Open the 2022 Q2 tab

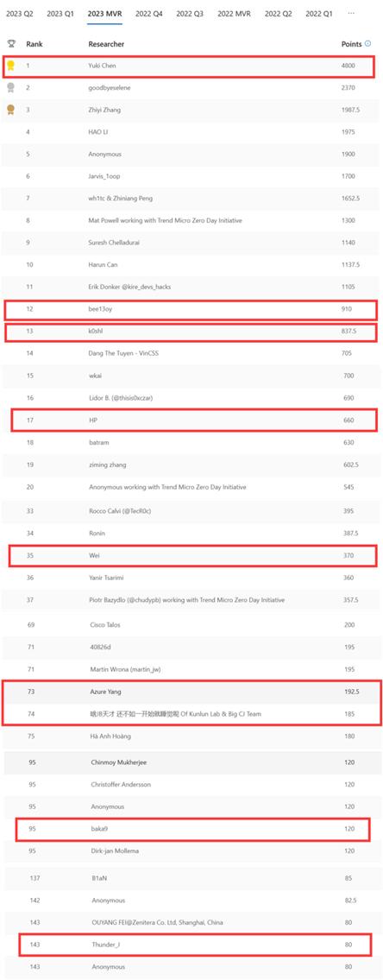tap(278, 12)
